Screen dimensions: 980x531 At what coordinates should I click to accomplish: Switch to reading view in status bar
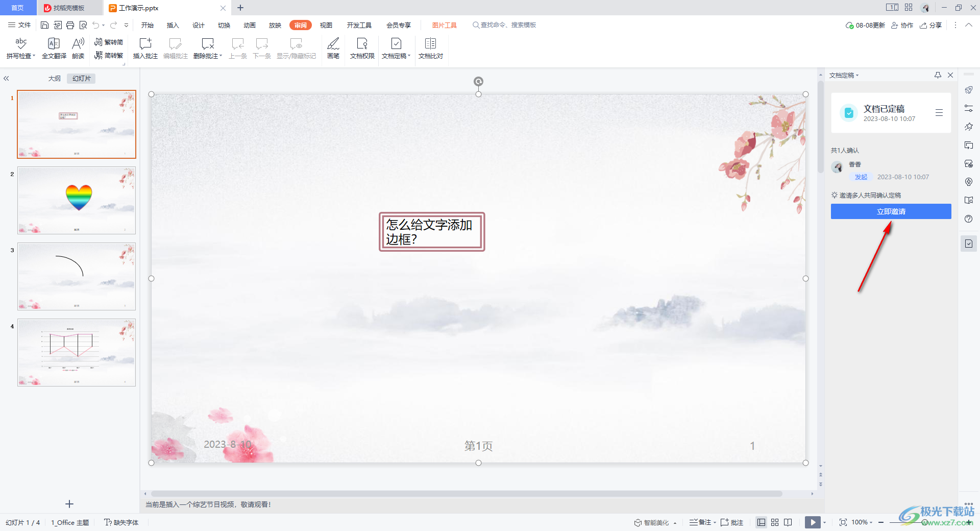[x=788, y=522]
